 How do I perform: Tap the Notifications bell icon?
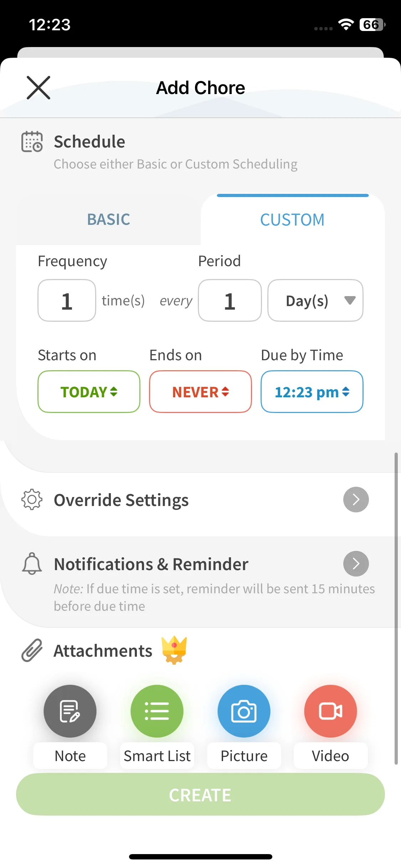[x=32, y=564]
